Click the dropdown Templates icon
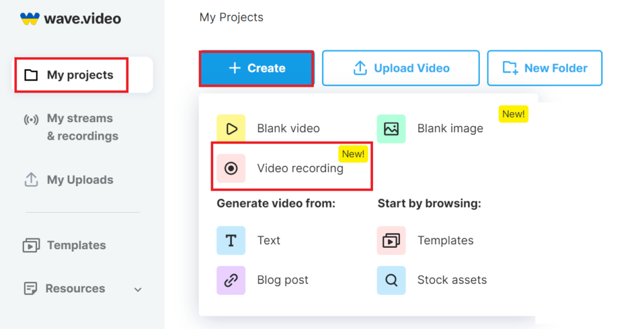644x329 pixels. 391,240
